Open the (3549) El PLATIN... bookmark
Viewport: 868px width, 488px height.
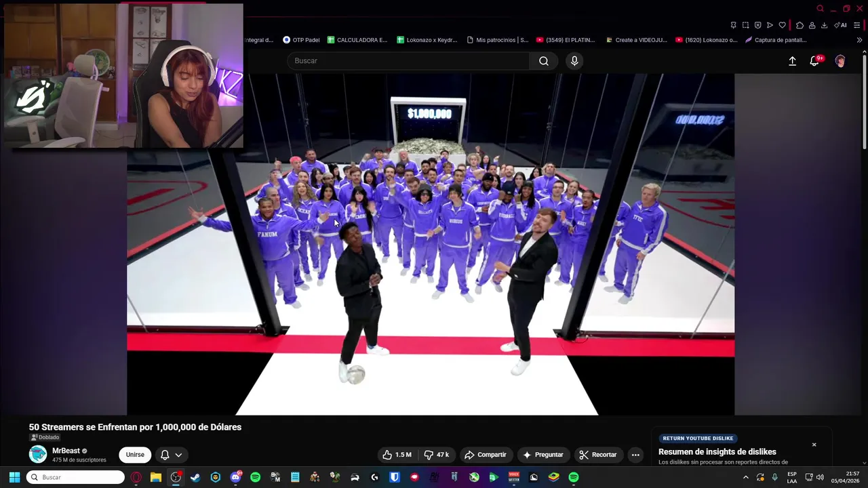(566, 40)
